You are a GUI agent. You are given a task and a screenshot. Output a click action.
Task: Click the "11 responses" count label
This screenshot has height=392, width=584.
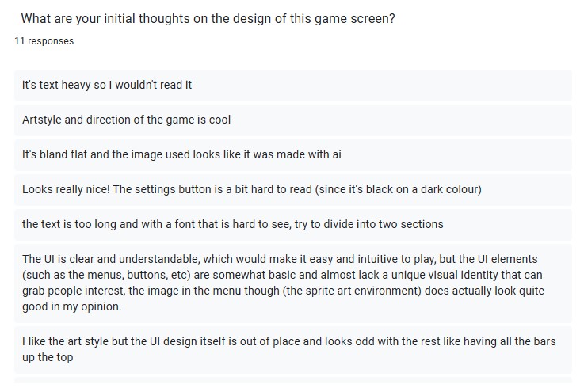click(44, 41)
